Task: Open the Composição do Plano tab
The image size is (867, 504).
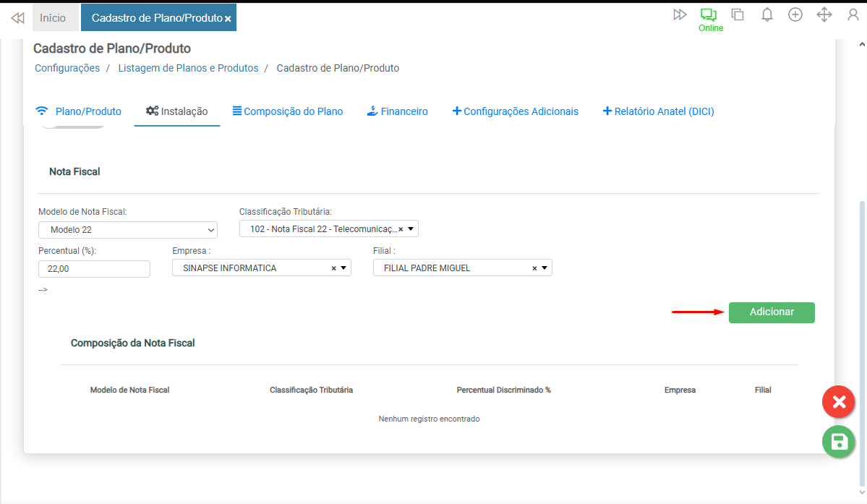Action: coord(287,111)
